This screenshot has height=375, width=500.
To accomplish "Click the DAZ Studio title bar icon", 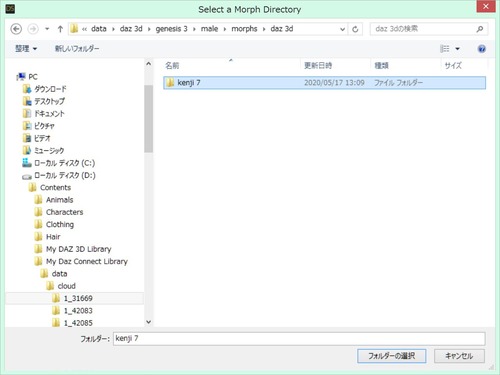I will (10, 9).
